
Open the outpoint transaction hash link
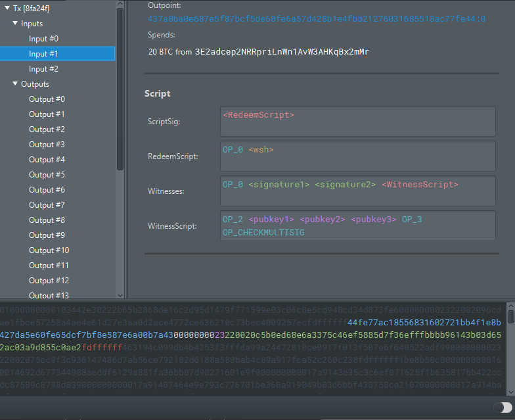pyautogui.click(x=317, y=19)
